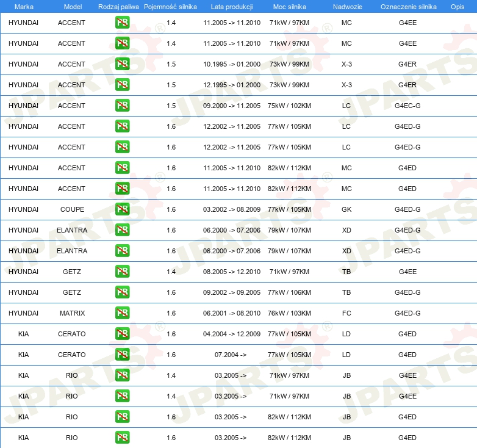Click the fuel icon in the MATRIX row
The width and height of the screenshot is (477, 448).
click(x=122, y=313)
